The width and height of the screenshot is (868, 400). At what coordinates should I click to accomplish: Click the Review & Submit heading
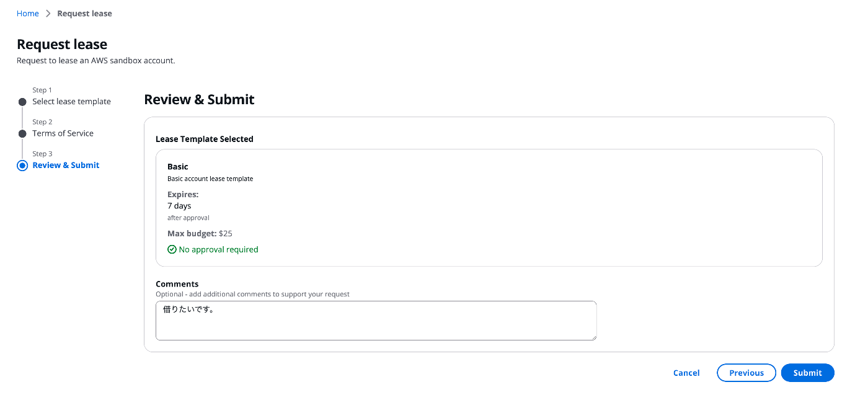click(x=199, y=99)
